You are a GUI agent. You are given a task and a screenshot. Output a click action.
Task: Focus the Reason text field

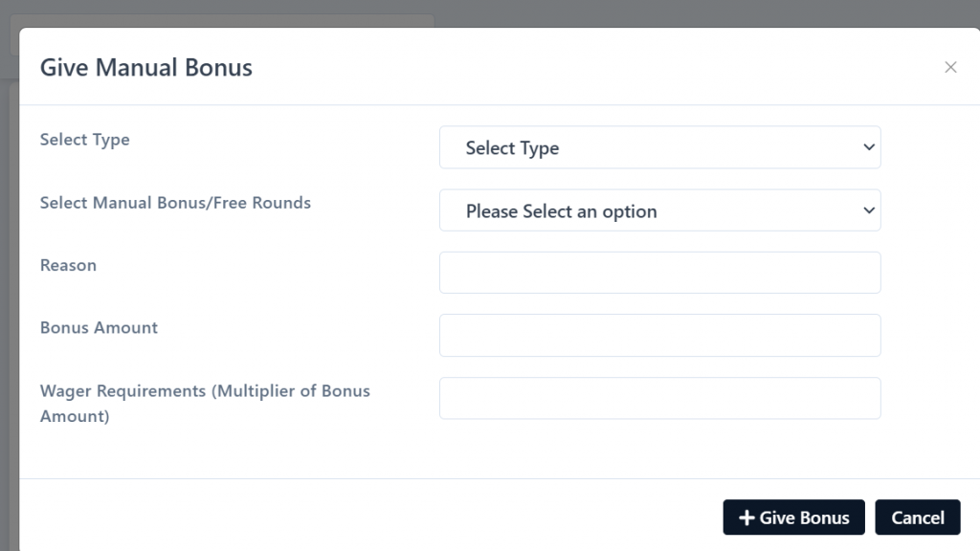pyautogui.click(x=660, y=273)
